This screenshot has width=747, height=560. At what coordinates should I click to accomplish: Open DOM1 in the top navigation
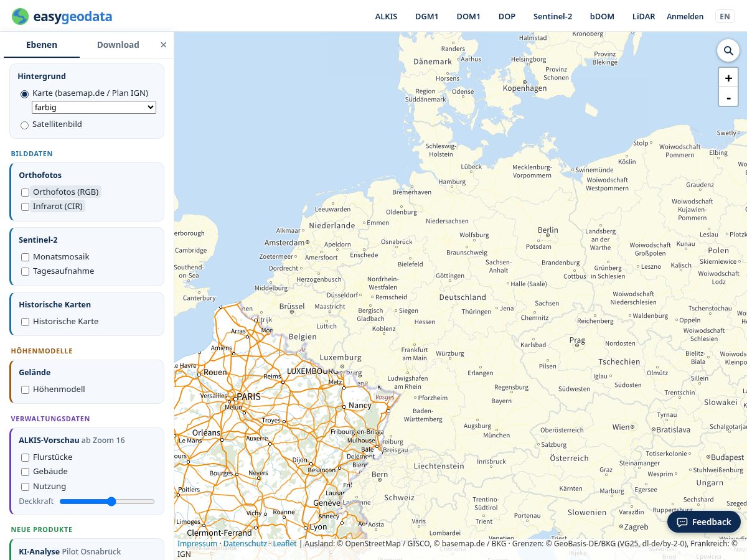pyautogui.click(x=469, y=17)
